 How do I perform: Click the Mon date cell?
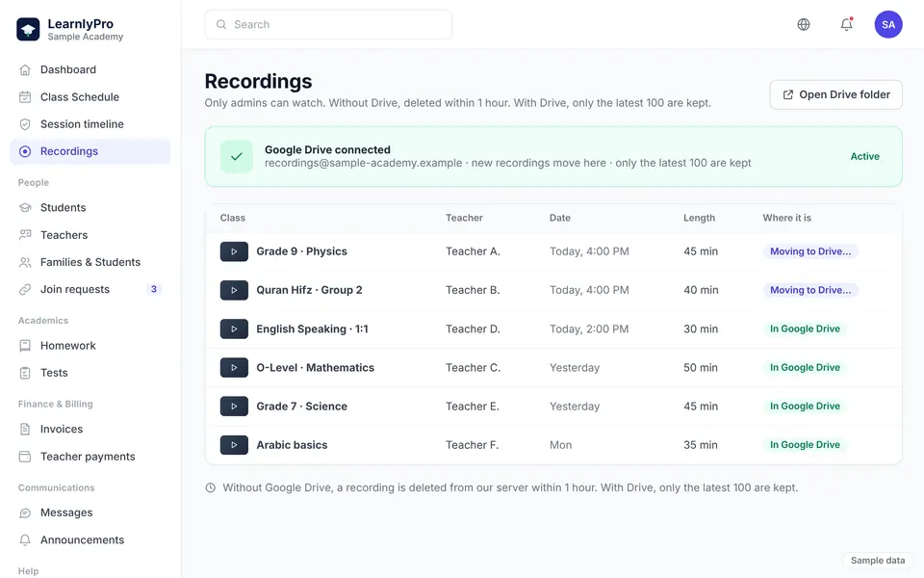tap(560, 445)
